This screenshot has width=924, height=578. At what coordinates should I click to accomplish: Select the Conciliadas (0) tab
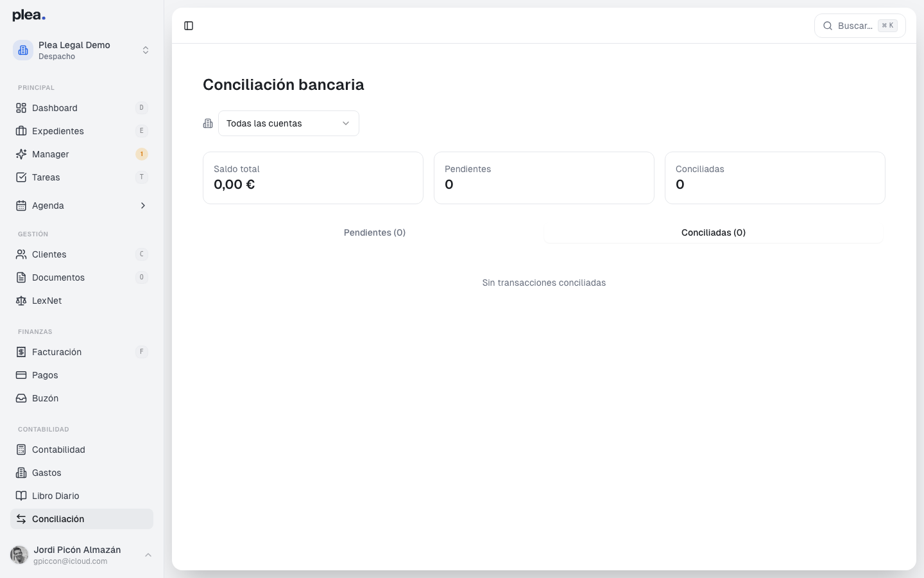[x=713, y=232]
